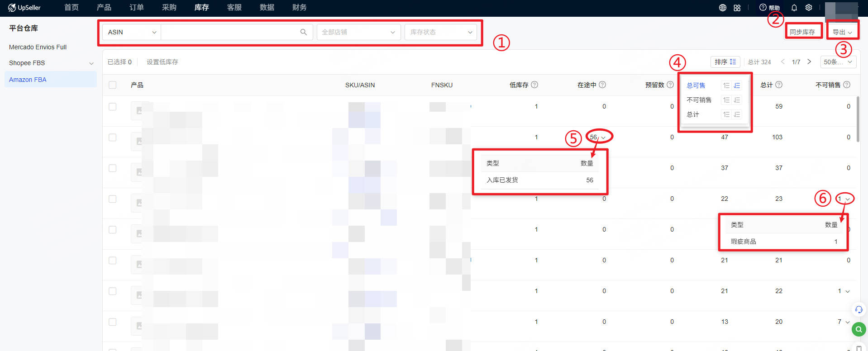Check the row with total 22
868x351 pixels.
(x=113, y=291)
